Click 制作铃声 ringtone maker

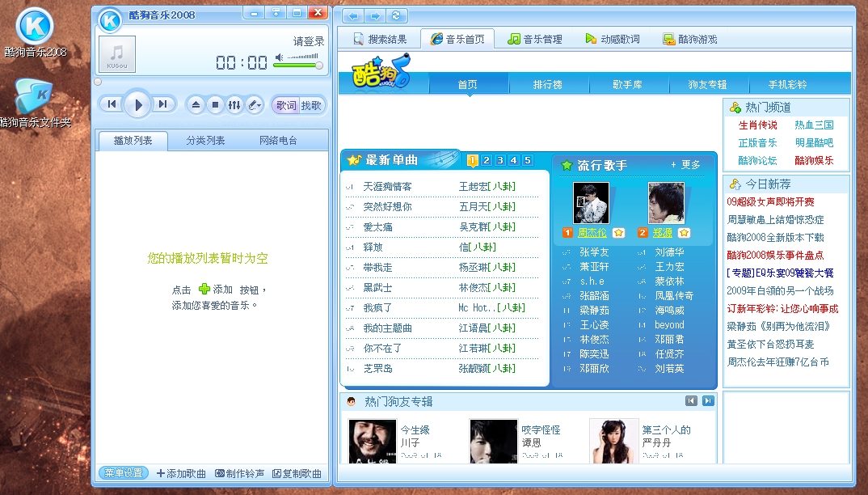tap(240, 473)
